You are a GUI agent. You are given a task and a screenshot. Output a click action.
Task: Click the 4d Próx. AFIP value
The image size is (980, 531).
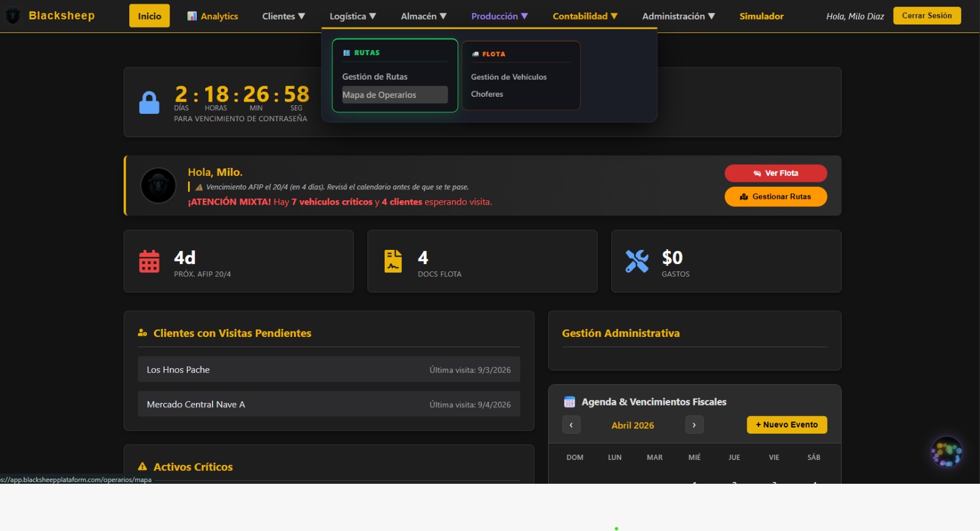coord(184,258)
